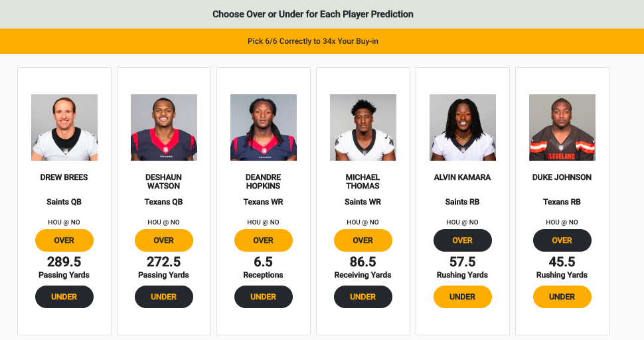Choose UNDER for Deshaun Watson passing yards
This screenshot has width=644, height=340.
[x=164, y=297]
